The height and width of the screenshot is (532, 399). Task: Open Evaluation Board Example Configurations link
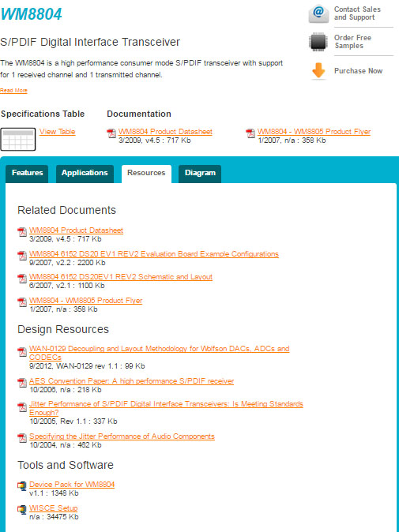point(154,254)
